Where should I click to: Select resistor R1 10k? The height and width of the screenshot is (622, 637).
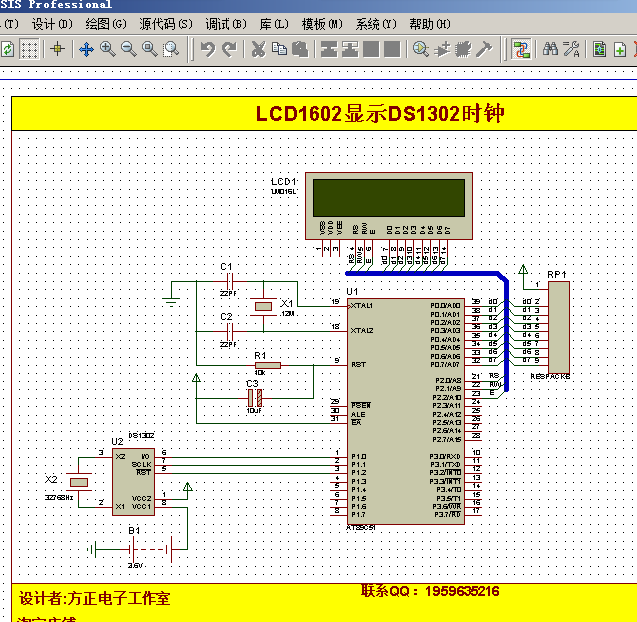tap(268, 365)
